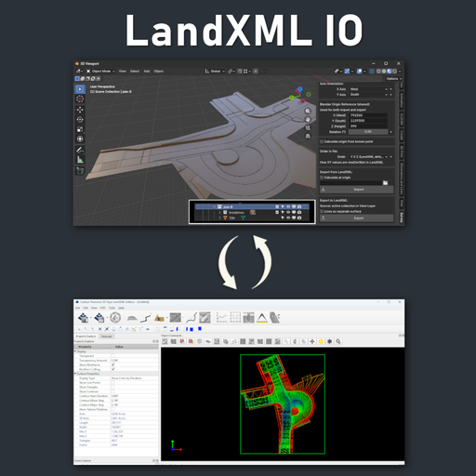This screenshot has height=476, width=476.
Task: Click the profile graph icon in Carlson toolbar
Action: (221, 318)
